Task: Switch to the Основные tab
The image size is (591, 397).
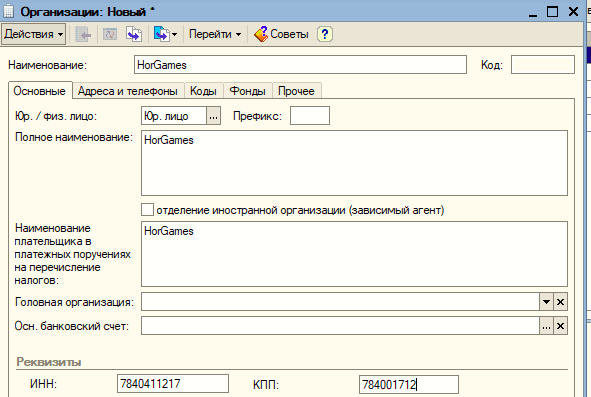Action: [x=40, y=91]
